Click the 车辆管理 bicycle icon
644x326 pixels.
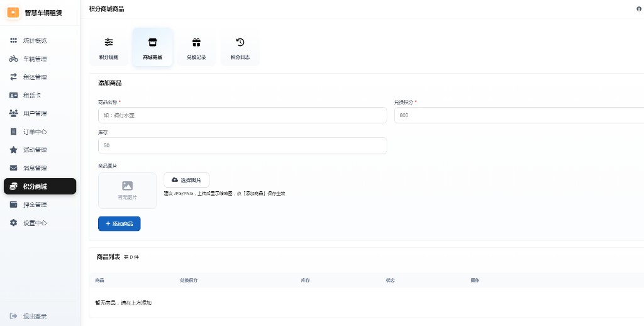coord(14,59)
